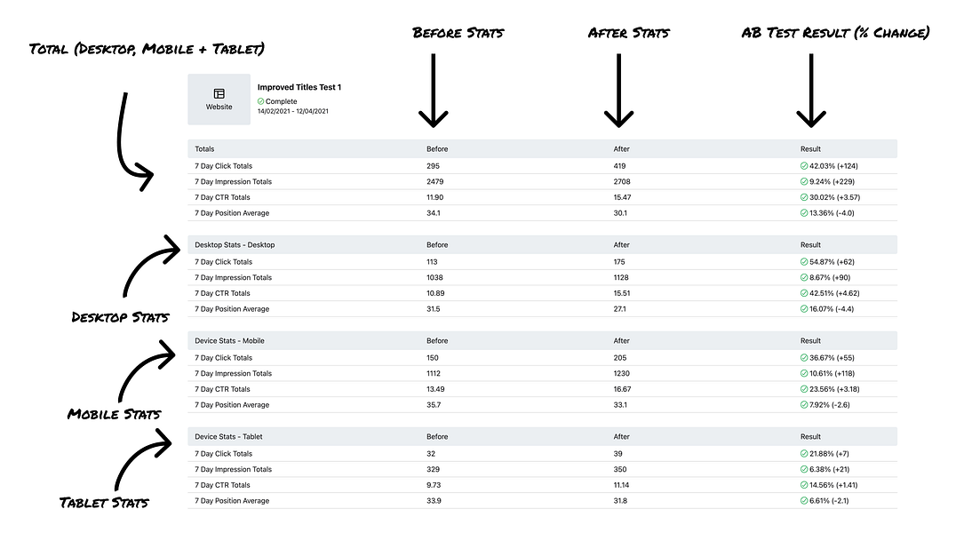Click the 7 Day CTR Totals row under Totals
980x533 pixels.
tap(543, 197)
